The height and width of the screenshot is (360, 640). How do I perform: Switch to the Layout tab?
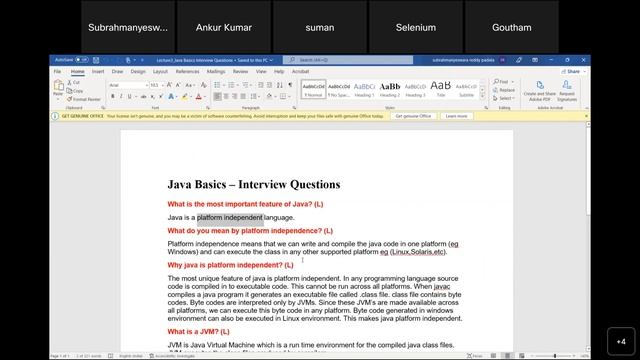[x=160, y=71]
